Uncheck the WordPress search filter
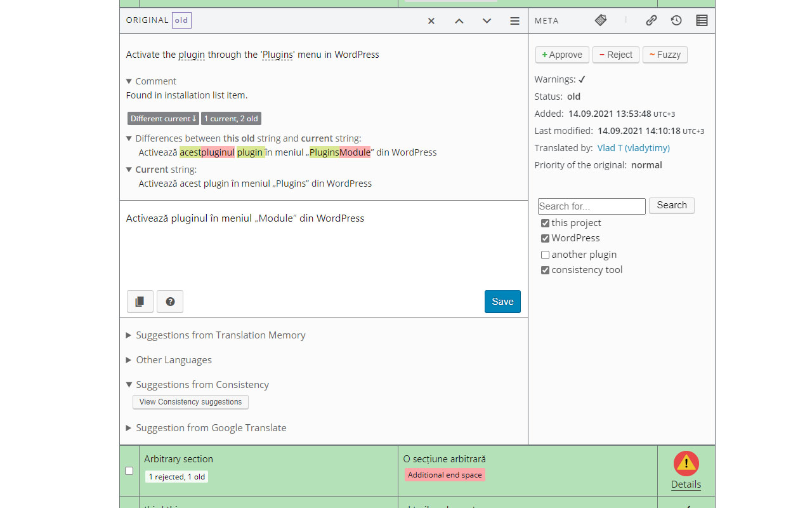Viewport: 812px width, 508px height. (x=545, y=238)
